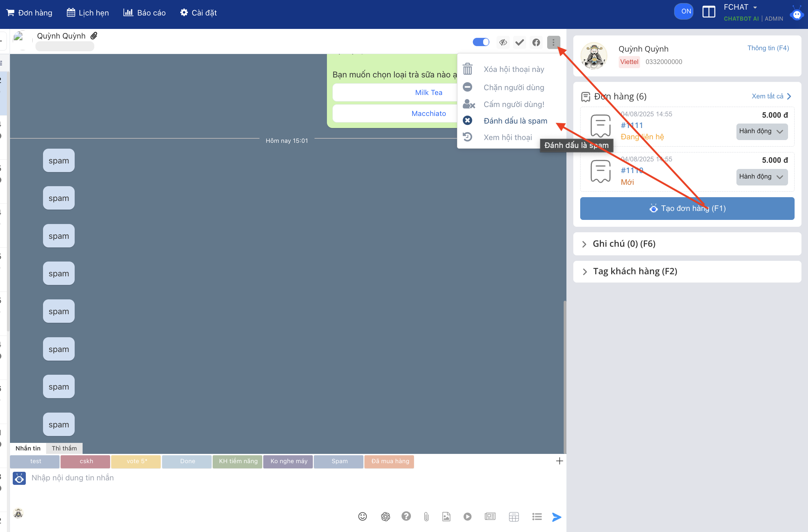808x532 pixels.
Task: Click the image upload icon
Action: click(446, 517)
